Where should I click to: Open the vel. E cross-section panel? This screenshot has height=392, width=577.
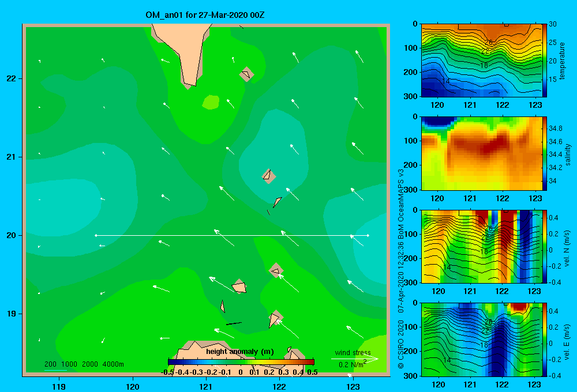pos(481,340)
